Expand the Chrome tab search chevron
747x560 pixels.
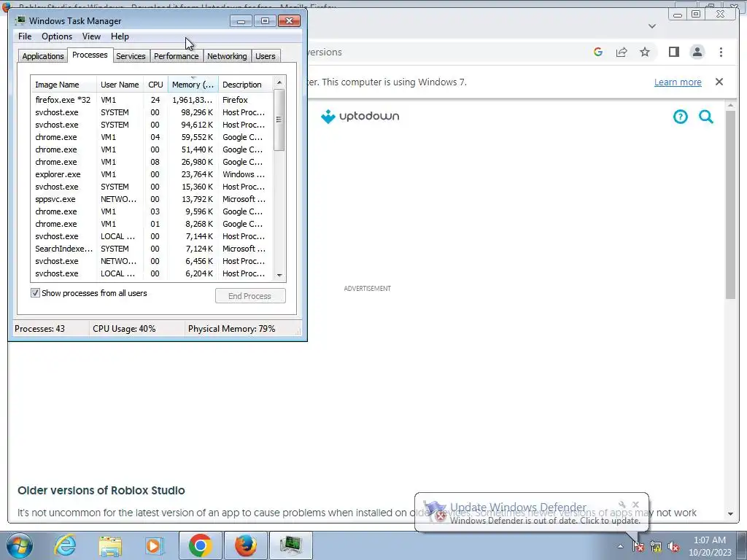click(x=652, y=26)
